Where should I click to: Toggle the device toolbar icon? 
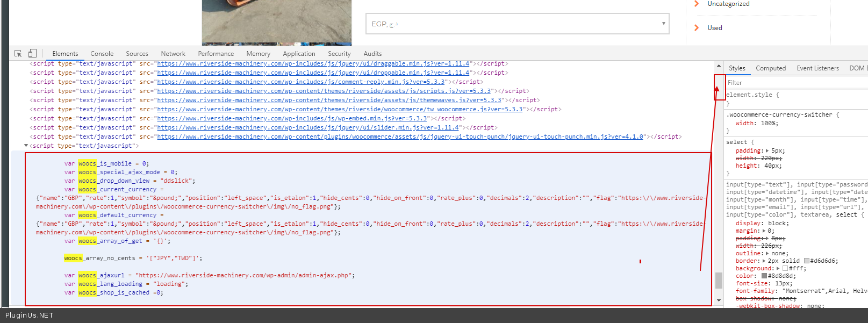pos(32,53)
